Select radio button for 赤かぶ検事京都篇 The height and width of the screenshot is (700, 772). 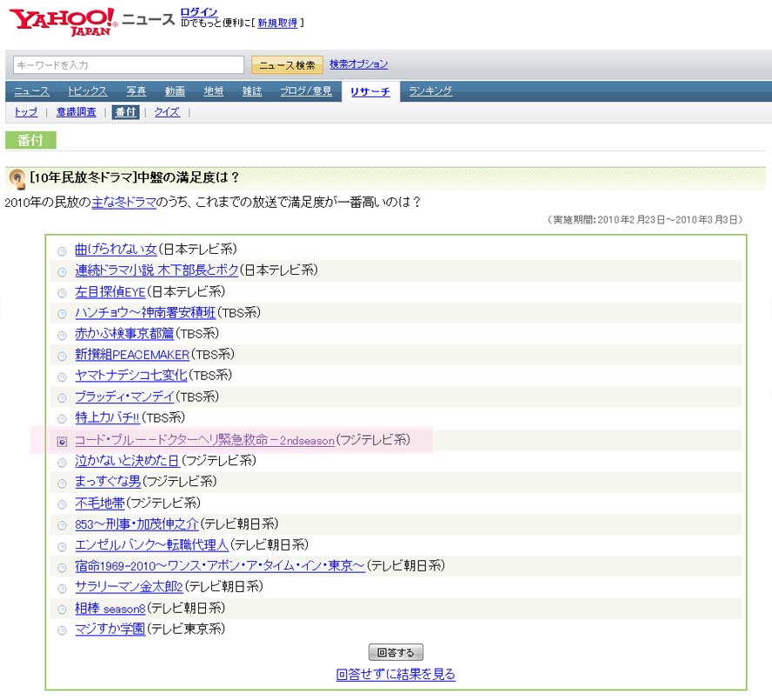click(x=62, y=336)
